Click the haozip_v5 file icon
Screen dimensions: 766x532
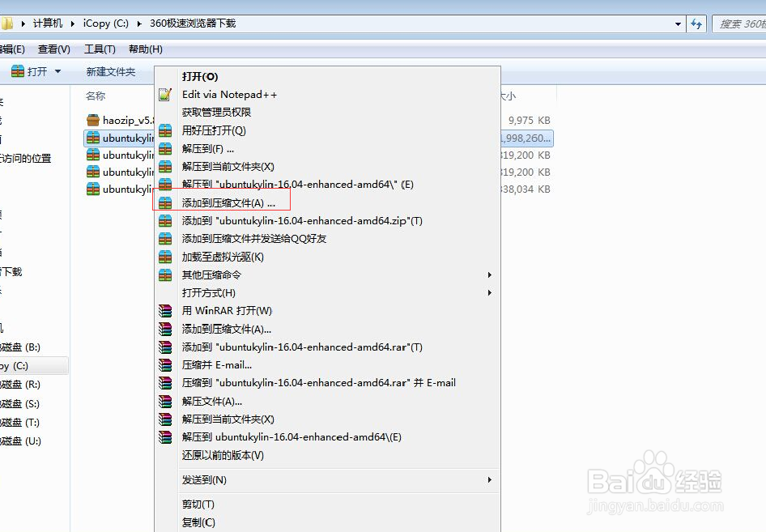93,120
